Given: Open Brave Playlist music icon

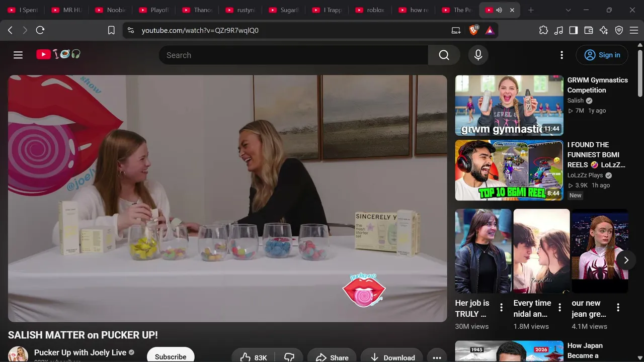Looking at the screenshot, I should [x=558, y=30].
